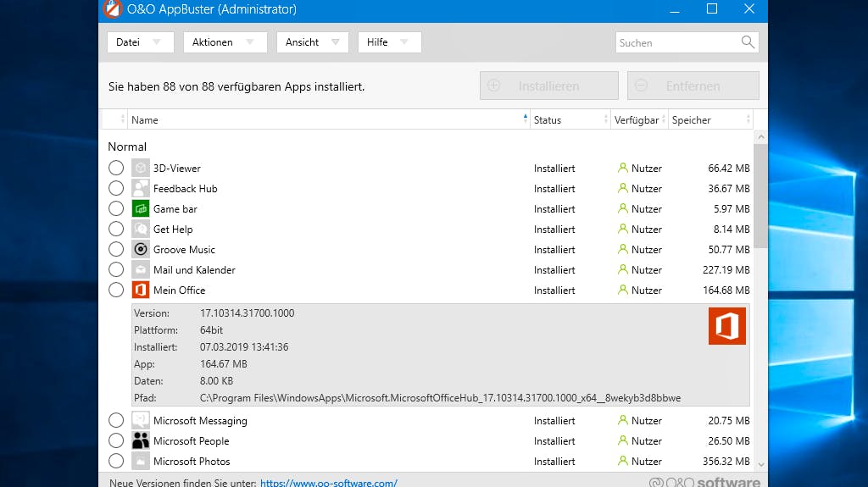Image resolution: width=868 pixels, height=487 pixels.
Task: Open the Ansicht dropdown menu
Action: pyautogui.click(x=313, y=42)
